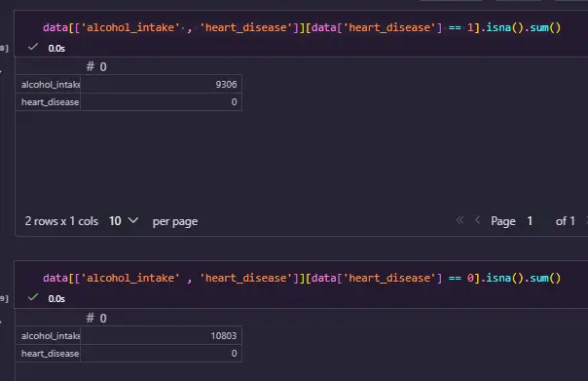This screenshot has width=588, height=381.
Task: Go to previous page chevron button
Action: 477,220
